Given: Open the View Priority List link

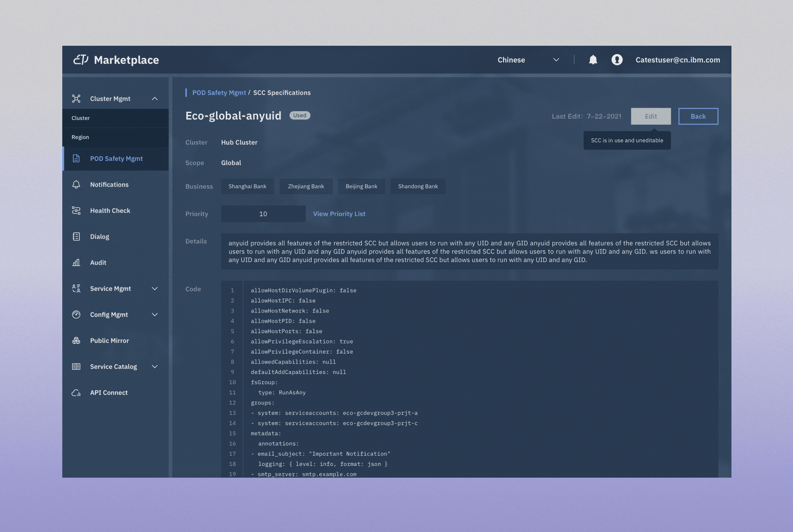Looking at the screenshot, I should click(x=339, y=214).
